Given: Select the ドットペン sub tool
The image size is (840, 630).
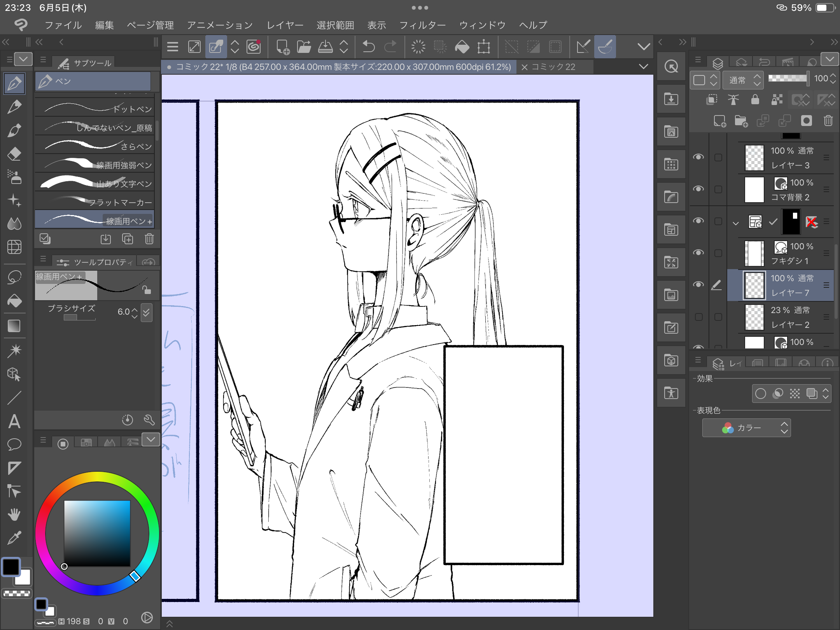Looking at the screenshot, I should pos(94,108).
